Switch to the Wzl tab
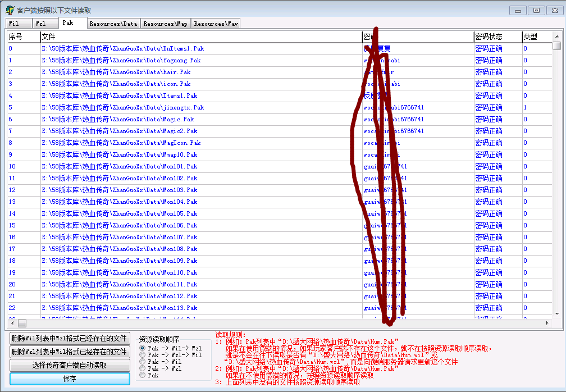The width and height of the screenshot is (566, 392). 45,24
